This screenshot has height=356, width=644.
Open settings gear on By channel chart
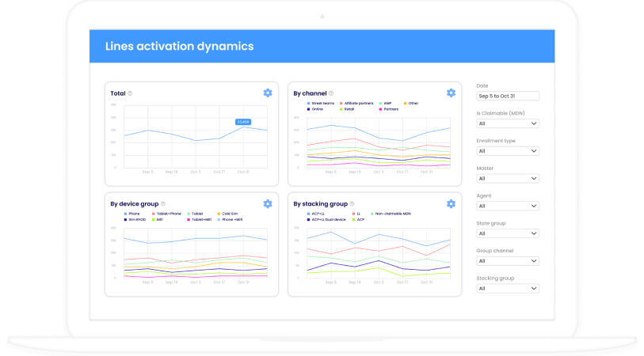[x=451, y=93]
